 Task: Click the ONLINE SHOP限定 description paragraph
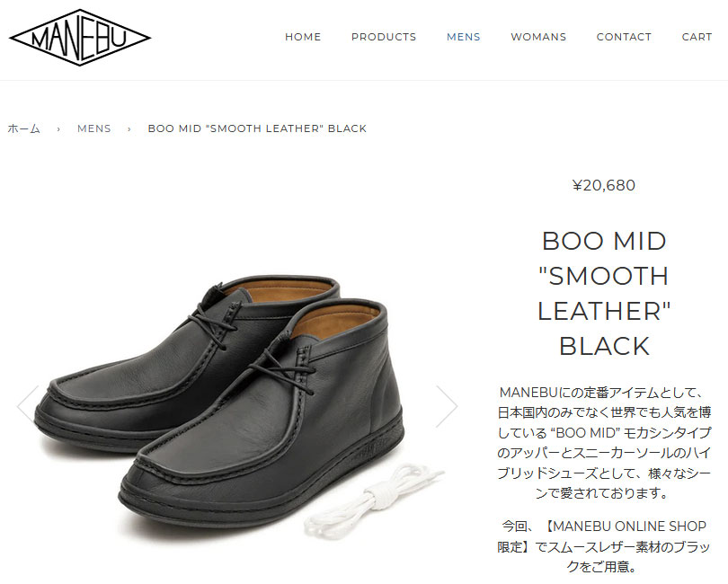click(x=604, y=546)
